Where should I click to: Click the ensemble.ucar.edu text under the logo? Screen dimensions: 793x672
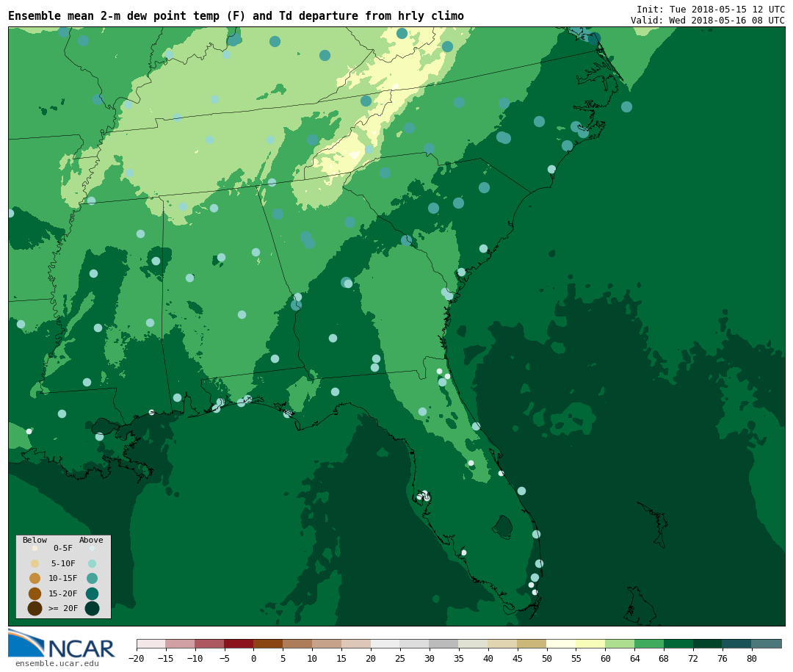click(57, 663)
